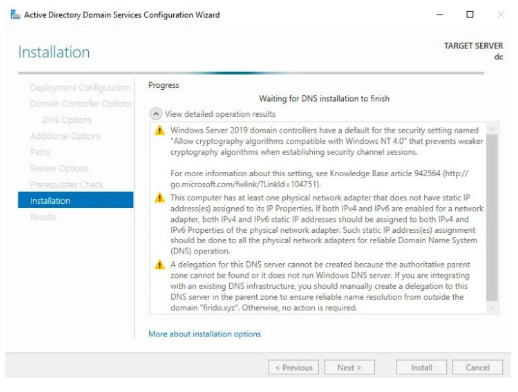Go to DNS Options step
Image resolution: width=518 pixels, height=392 pixels.
tap(67, 120)
